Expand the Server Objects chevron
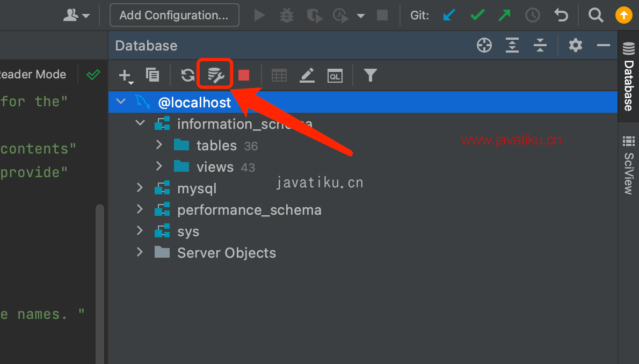 click(x=140, y=252)
